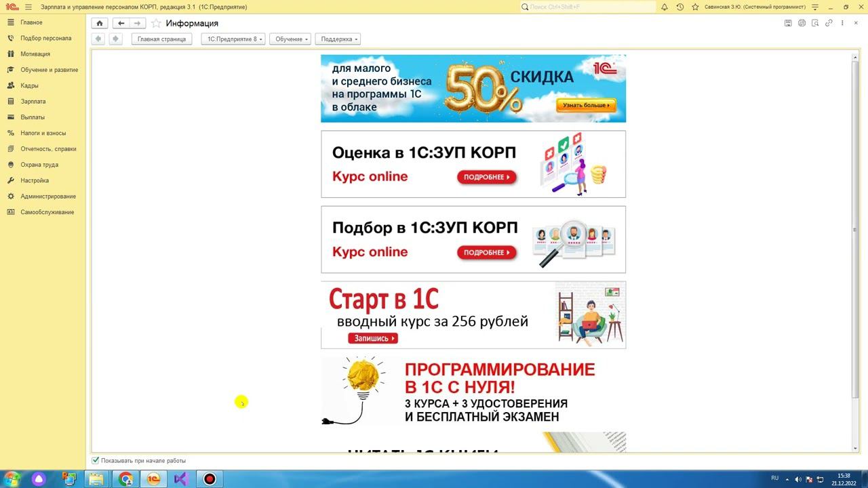Viewport: 868px width, 488px height.
Task: Open the Самообслуживание section
Action: click(x=43, y=212)
